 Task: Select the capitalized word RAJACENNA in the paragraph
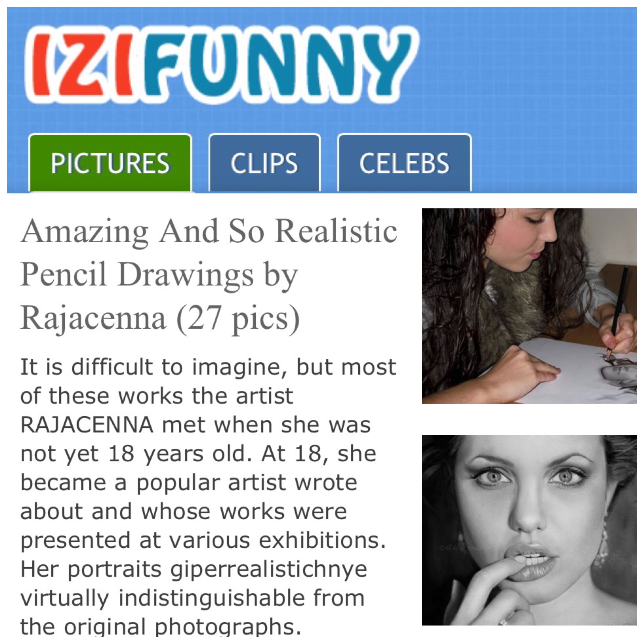[x=87, y=425]
